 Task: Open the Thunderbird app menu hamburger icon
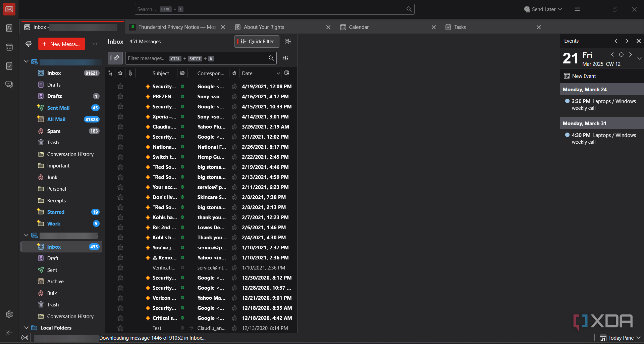(577, 9)
